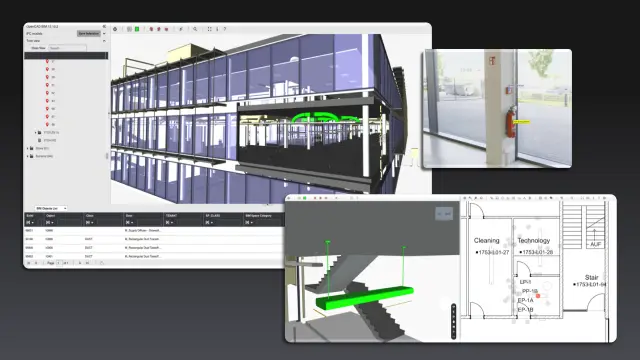Sort by the Class column header

click(90, 216)
